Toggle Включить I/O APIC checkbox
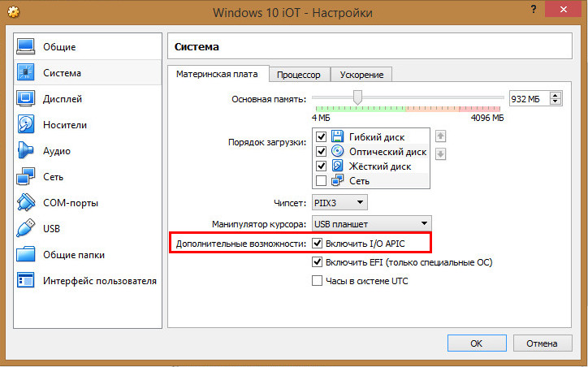Viewport: 588px width, 367px height. [x=317, y=244]
